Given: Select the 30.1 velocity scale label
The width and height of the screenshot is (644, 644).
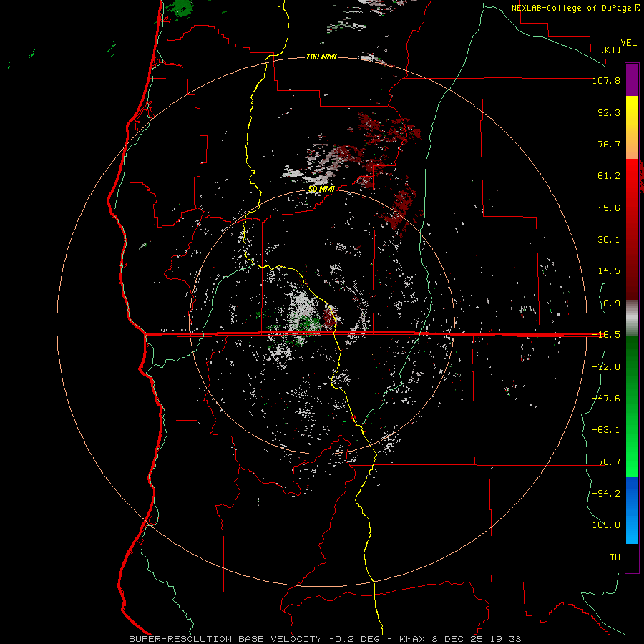Looking at the screenshot, I should (609, 240).
